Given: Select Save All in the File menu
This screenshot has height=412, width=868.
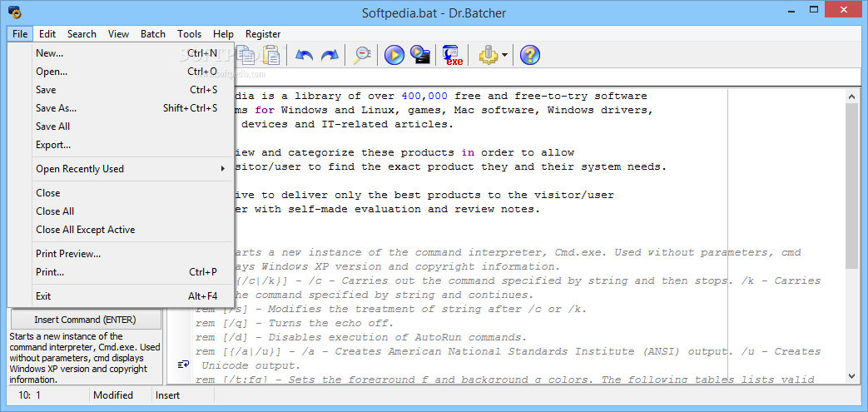Looking at the screenshot, I should 122,127.
